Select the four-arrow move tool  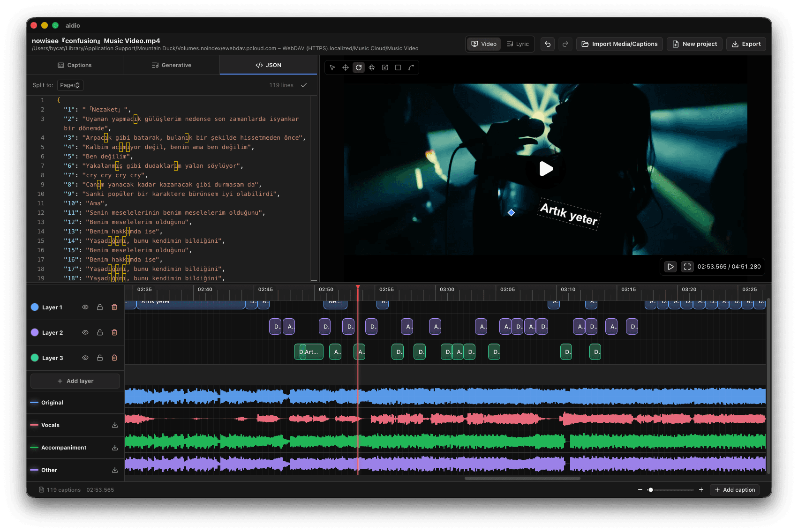[346, 67]
